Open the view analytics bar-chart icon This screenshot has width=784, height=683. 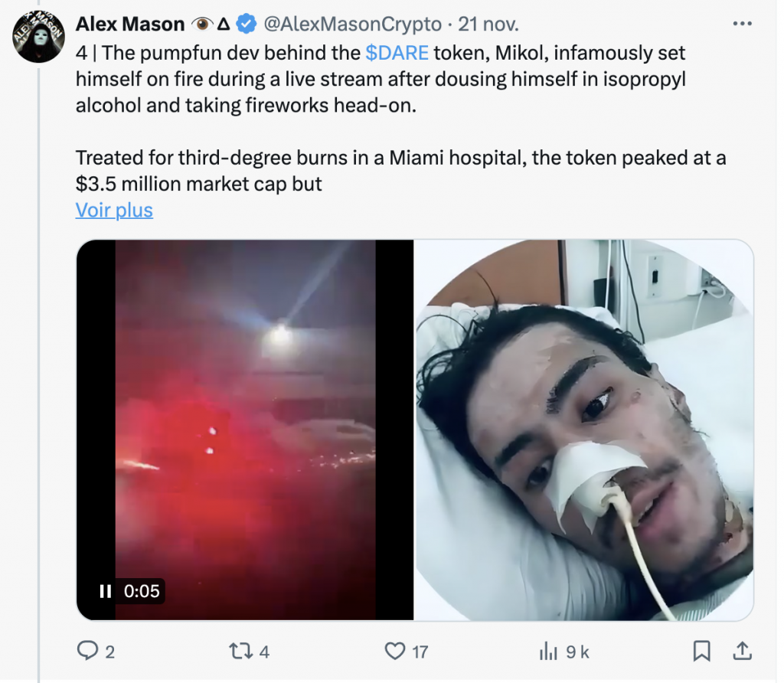click(x=548, y=652)
